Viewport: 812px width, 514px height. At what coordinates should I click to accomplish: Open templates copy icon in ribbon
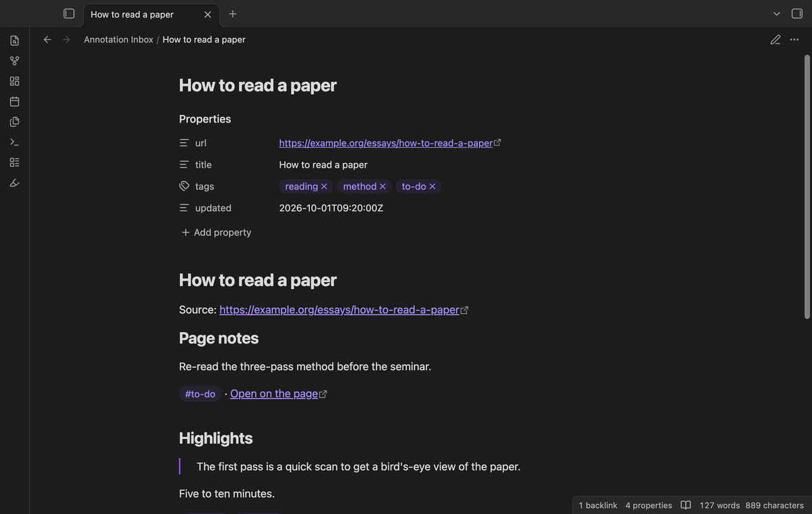tap(15, 122)
